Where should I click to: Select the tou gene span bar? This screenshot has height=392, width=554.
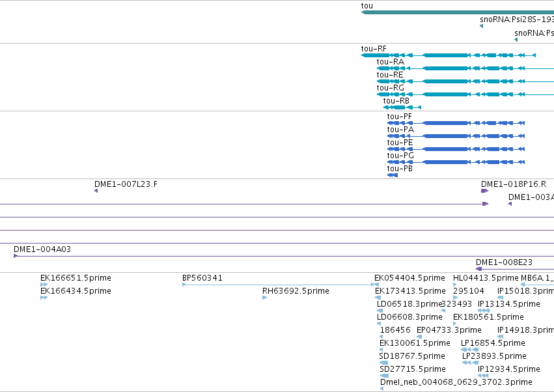[458, 12]
